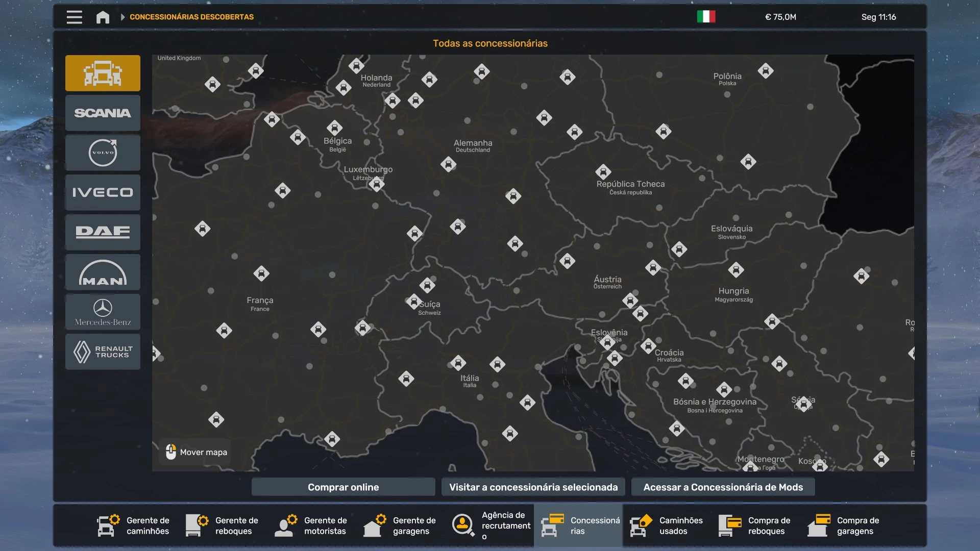This screenshot has height=551, width=980.
Task: Filter dealers by Iveco brand
Action: pyautogui.click(x=103, y=192)
